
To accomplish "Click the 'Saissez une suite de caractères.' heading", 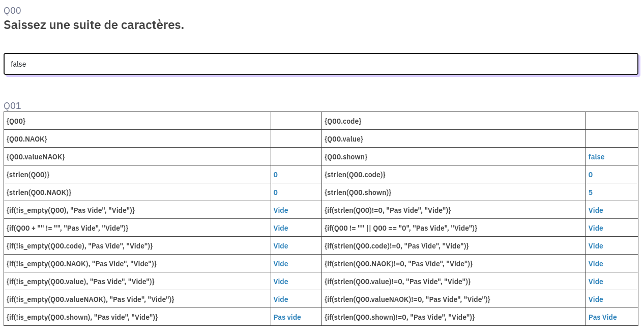I will (x=94, y=25).
